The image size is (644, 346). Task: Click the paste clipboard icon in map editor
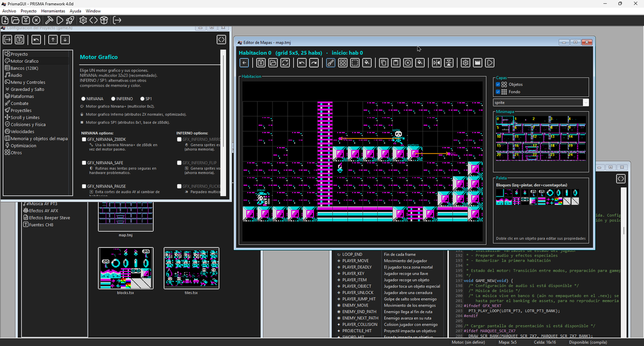click(x=396, y=63)
